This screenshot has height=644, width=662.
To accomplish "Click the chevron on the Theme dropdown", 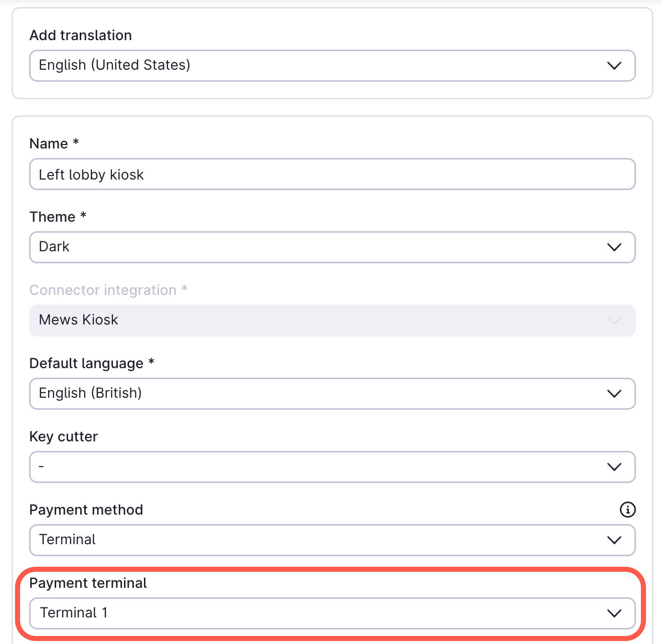I will pyautogui.click(x=614, y=247).
